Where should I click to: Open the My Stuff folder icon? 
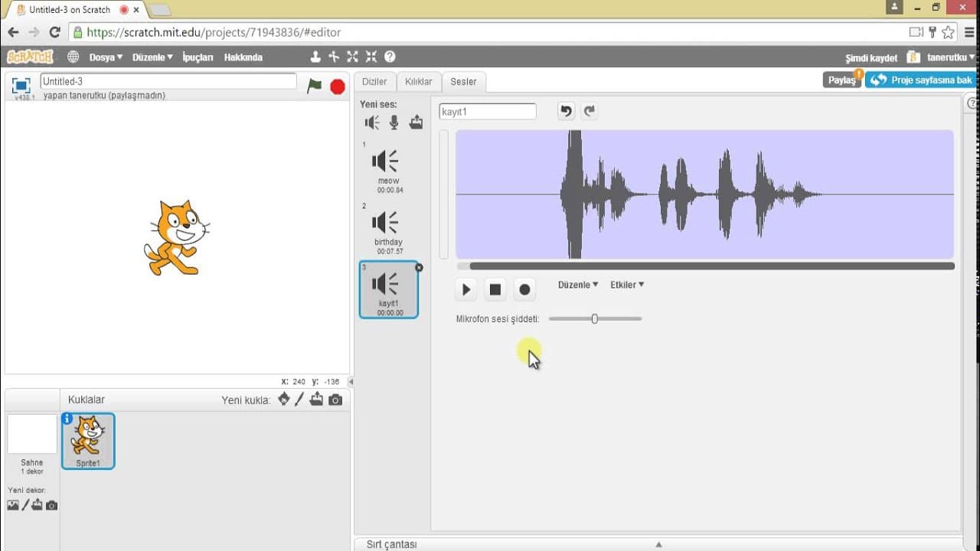coord(913,57)
